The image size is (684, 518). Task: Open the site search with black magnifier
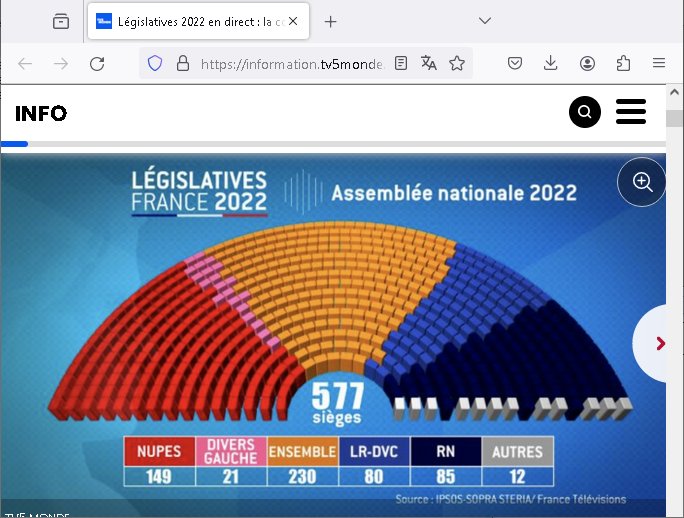585,112
